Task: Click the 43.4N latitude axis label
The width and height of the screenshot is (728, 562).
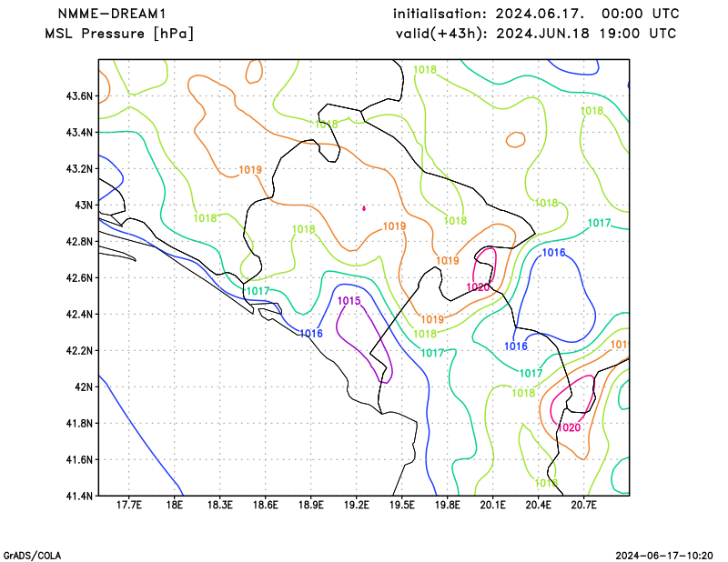Action: click(79, 133)
